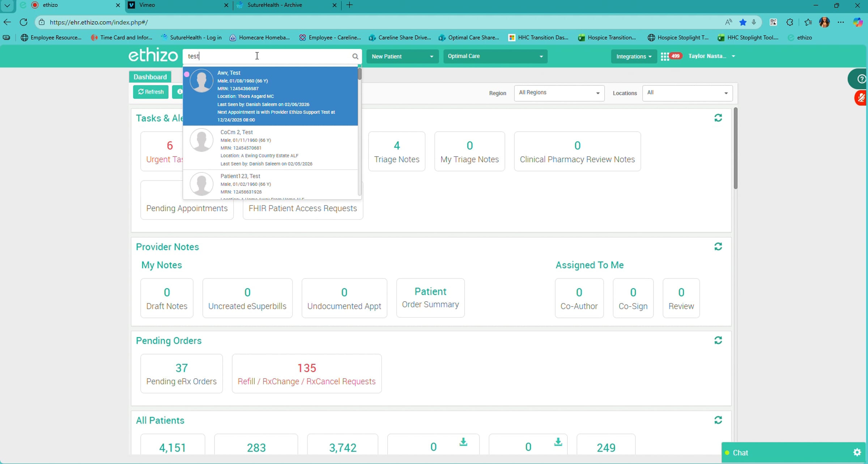Click the dashboard vertical scrollbar

[736, 148]
